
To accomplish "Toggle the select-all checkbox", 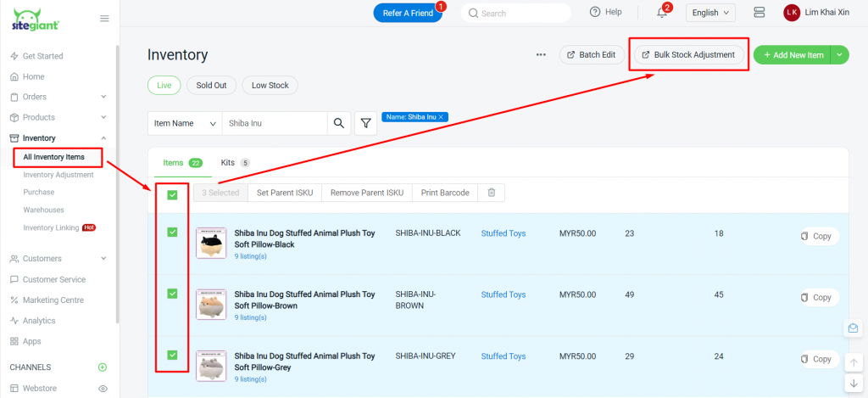I will [x=172, y=194].
